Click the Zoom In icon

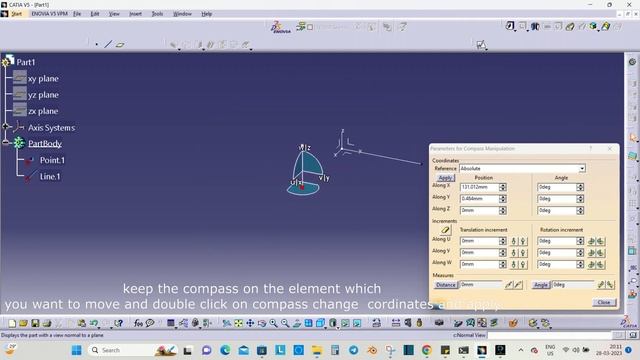273,323
